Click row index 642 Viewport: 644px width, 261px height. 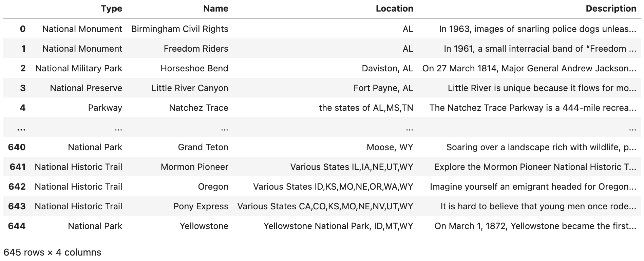[x=17, y=187]
